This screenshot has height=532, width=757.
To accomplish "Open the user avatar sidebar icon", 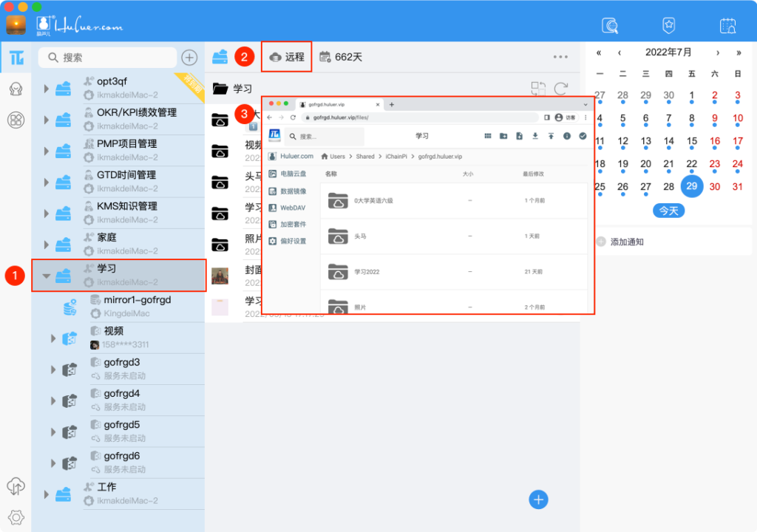I will tap(16, 89).
